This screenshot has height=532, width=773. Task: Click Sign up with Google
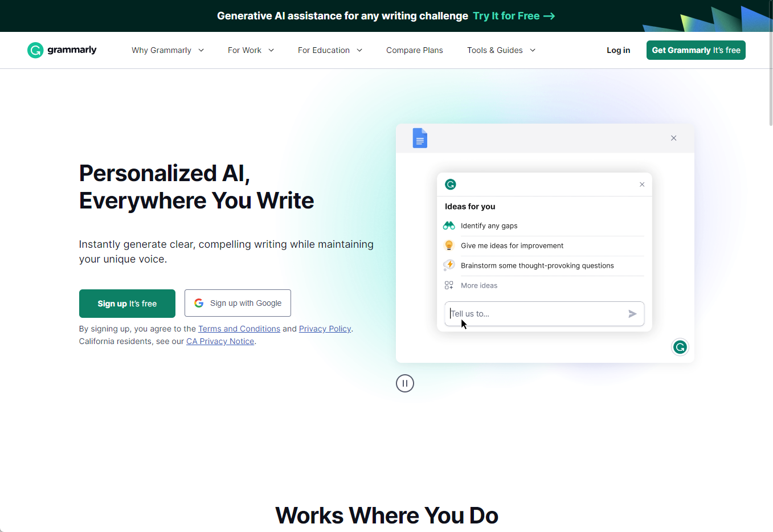pyautogui.click(x=238, y=303)
